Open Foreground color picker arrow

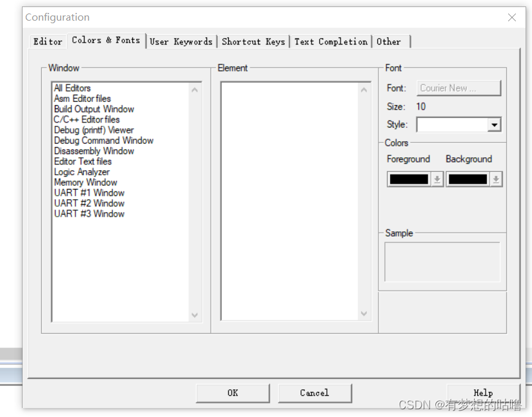[437, 179]
